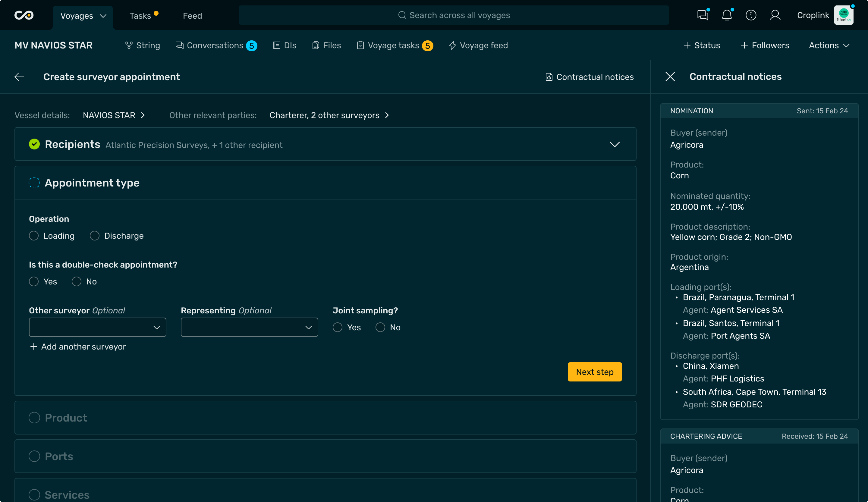Open the Actions menu
This screenshot has width=868, height=502.
829,45
